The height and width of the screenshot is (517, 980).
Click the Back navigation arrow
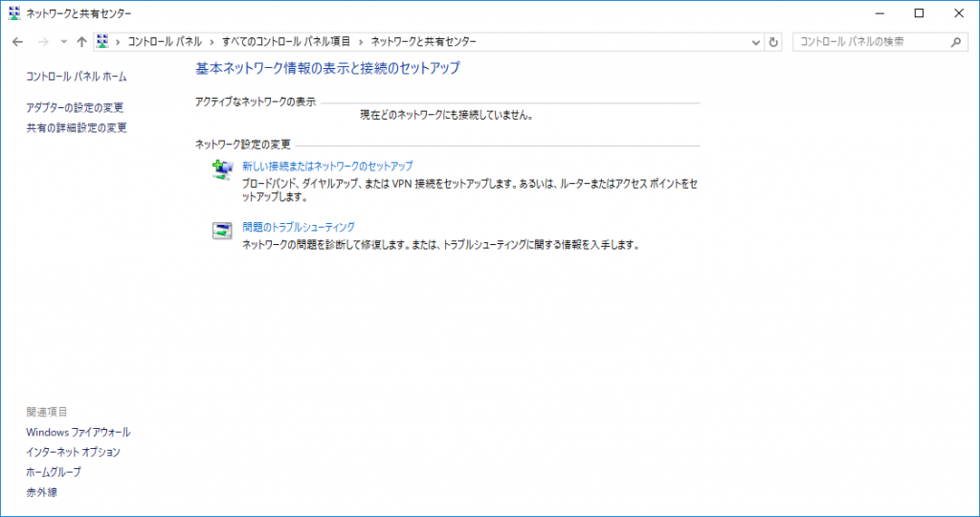tap(17, 42)
